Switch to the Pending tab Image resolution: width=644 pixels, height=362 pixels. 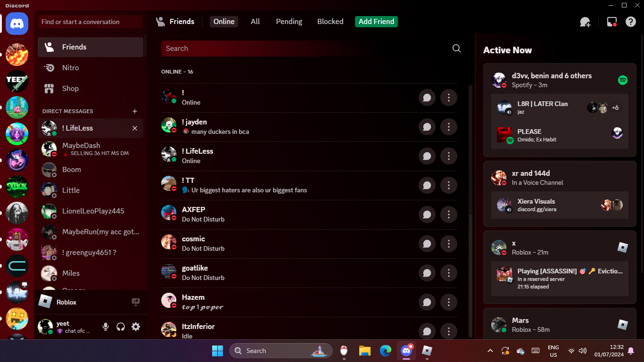pyautogui.click(x=289, y=22)
